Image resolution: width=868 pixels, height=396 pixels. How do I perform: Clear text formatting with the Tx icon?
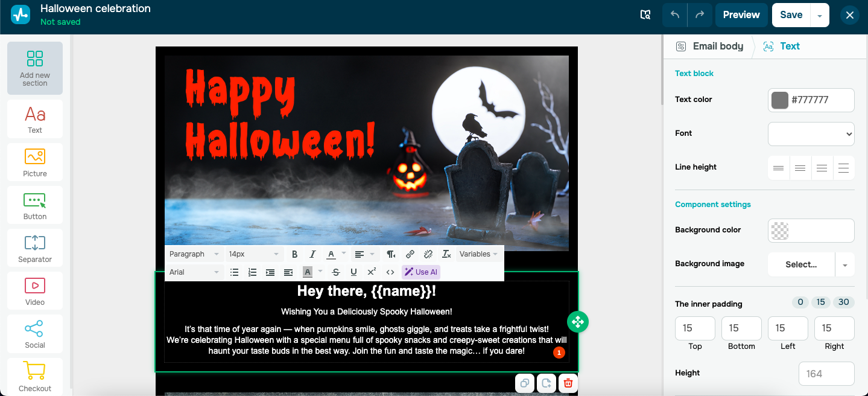pos(446,254)
